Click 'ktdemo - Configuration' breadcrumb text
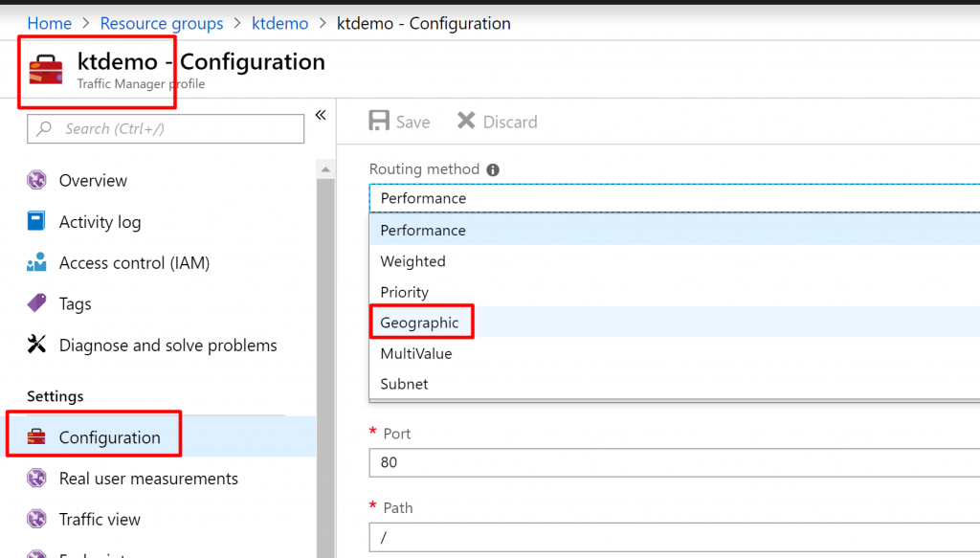 click(x=424, y=24)
